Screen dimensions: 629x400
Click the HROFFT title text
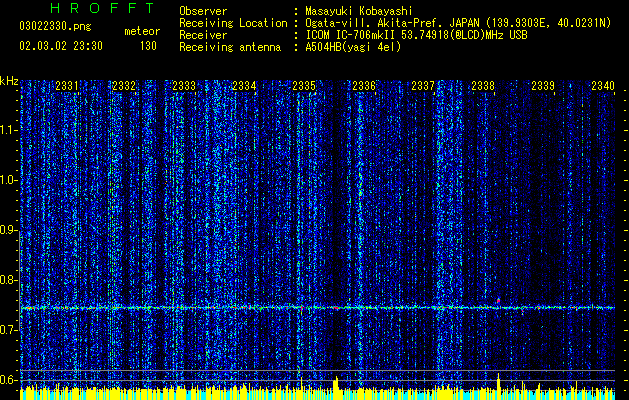point(103,8)
